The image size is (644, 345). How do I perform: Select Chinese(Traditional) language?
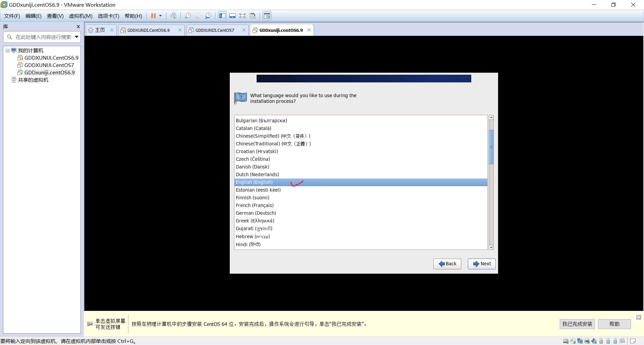[361, 144]
